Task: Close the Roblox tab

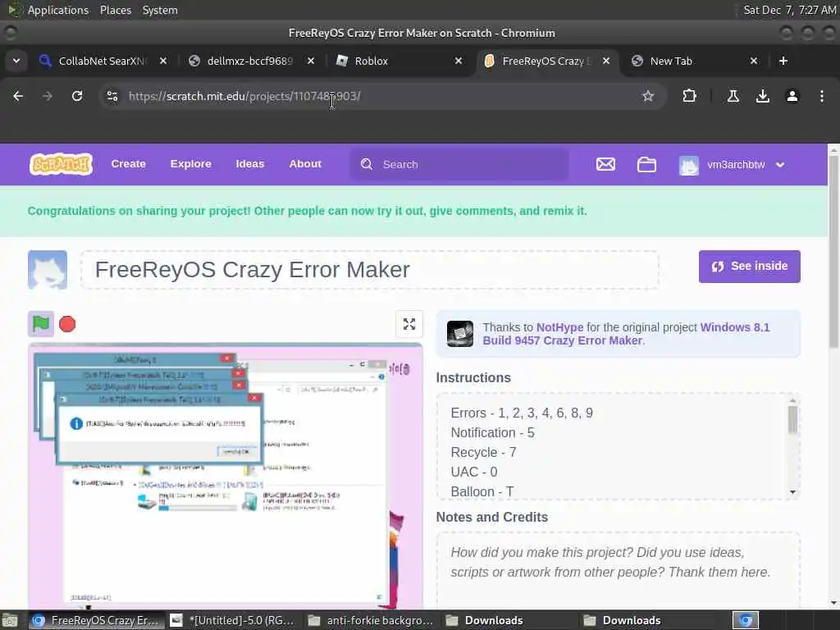Action: (459, 61)
